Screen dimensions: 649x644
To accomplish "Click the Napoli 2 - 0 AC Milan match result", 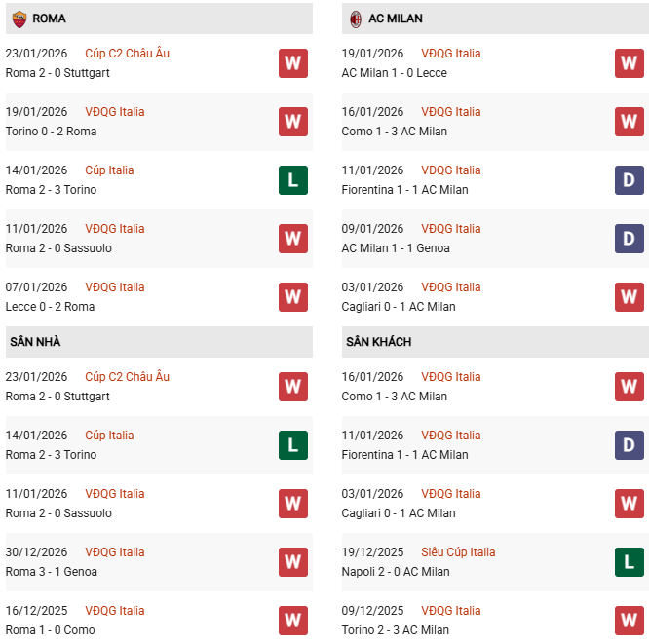I will tap(396, 572).
